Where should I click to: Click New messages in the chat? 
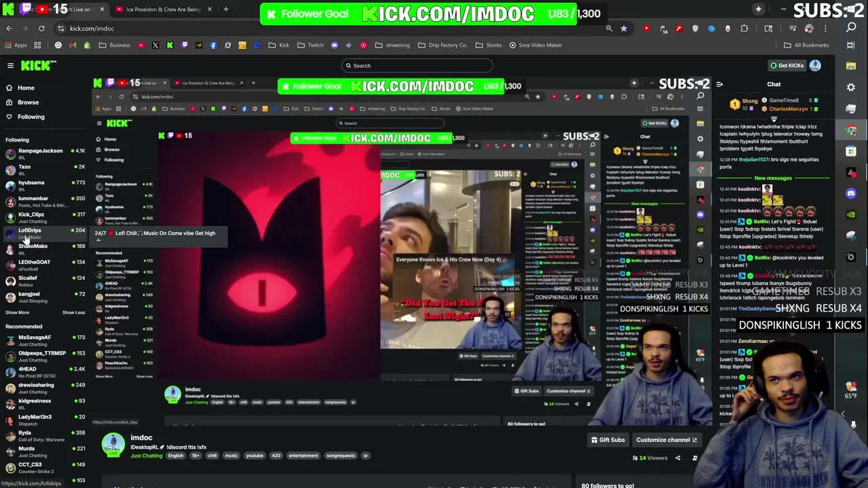(x=773, y=178)
